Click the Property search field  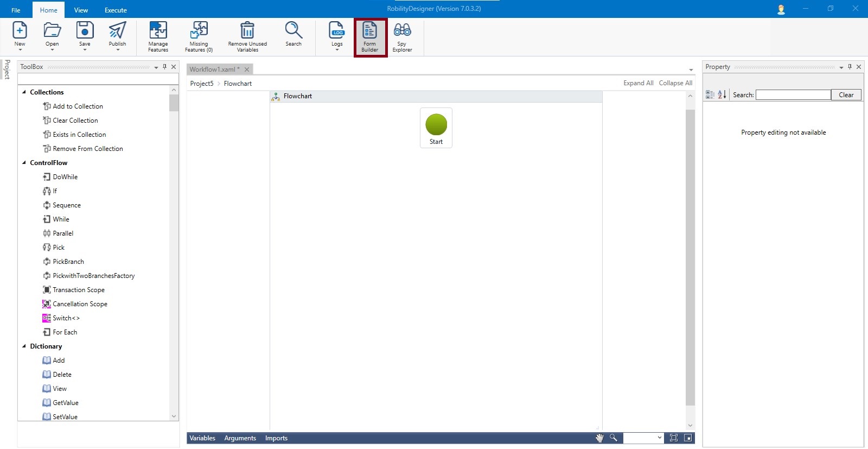[793, 95]
